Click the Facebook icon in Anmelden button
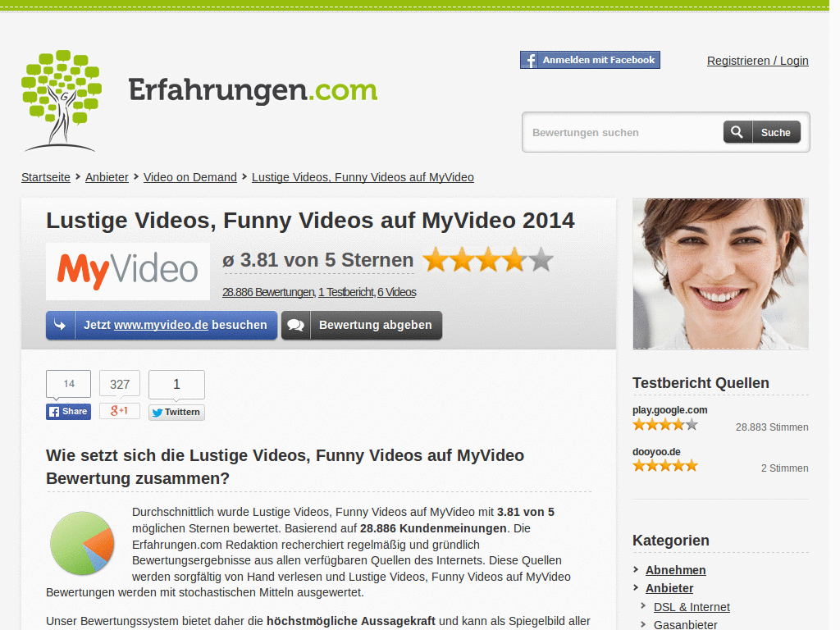 click(x=530, y=60)
